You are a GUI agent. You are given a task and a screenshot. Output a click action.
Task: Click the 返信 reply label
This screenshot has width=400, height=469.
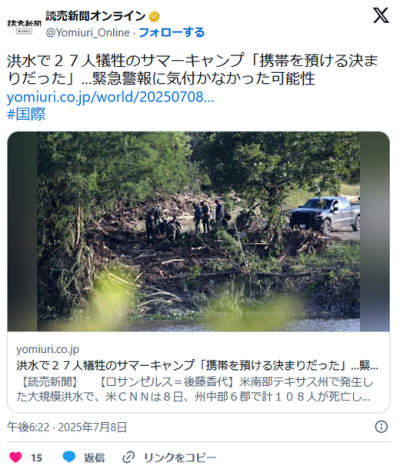pos(94,458)
